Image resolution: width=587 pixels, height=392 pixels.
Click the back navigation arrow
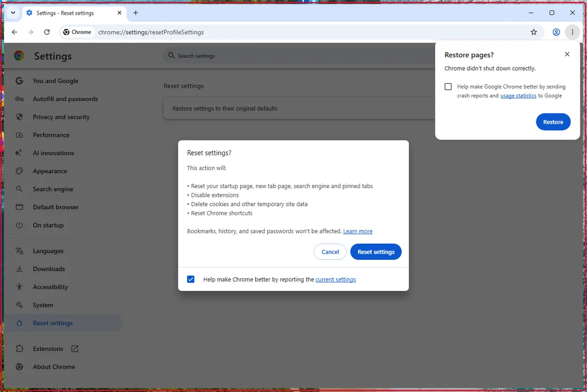pyautogui.click(x=15, y=32)
